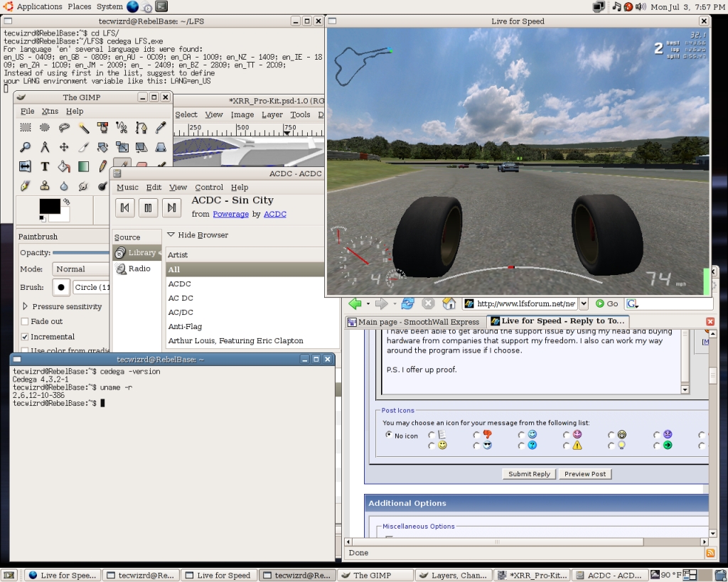728x582 pixels.
Task: Select the warning triangle post icon radio
Action: coord(566,446)
